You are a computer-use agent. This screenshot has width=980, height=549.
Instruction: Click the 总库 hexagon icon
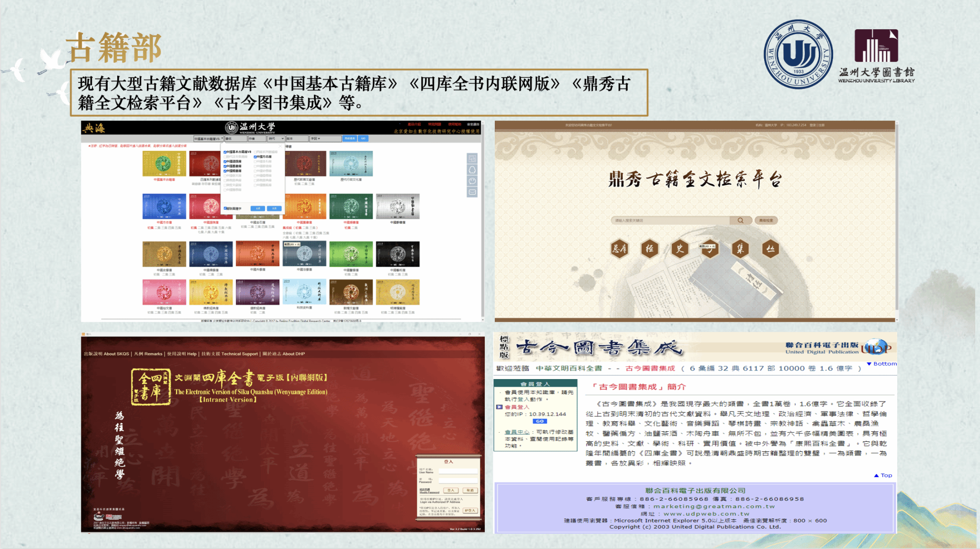[619, 248]
